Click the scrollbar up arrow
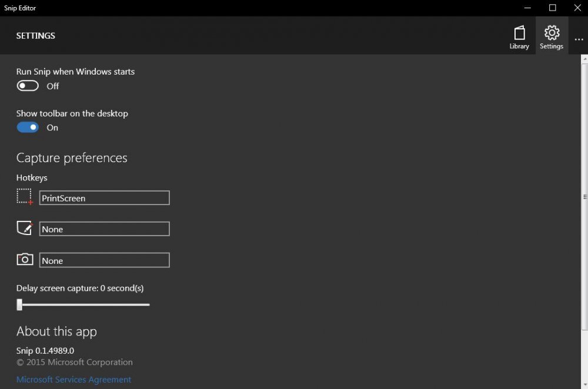Viewport: 588px width, 389px height. pos(584,59)
